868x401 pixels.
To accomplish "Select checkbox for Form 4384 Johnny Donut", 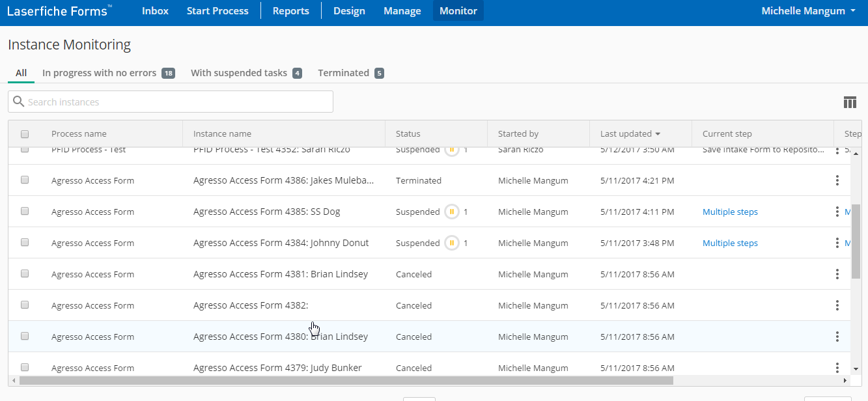I will tap(25, 242).
